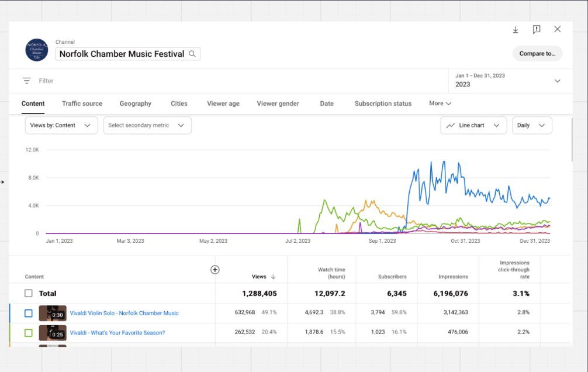The height and width of the screenshot is (372, 588).
Task: Click the Views sort arrow
Action: coord(273,277)
